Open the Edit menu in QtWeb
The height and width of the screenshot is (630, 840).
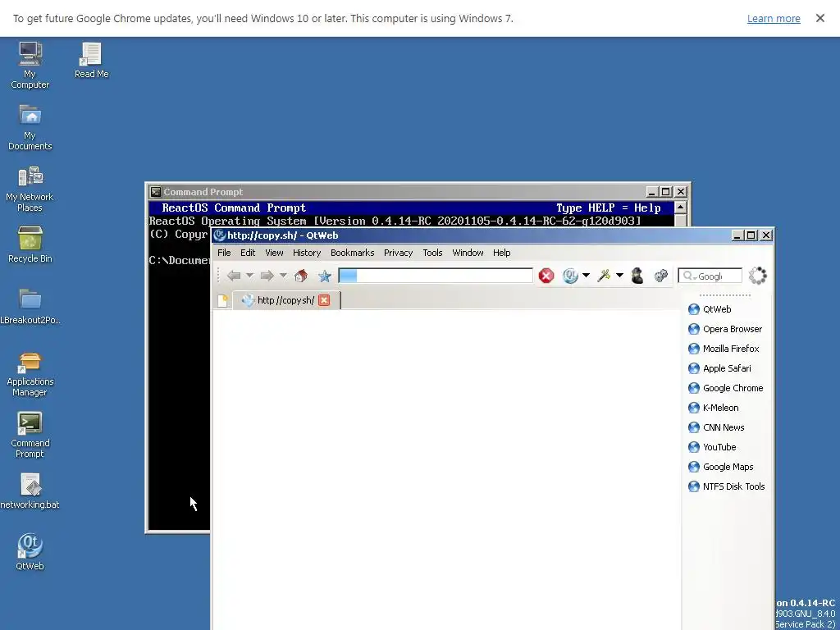click(x=248, y=253)
